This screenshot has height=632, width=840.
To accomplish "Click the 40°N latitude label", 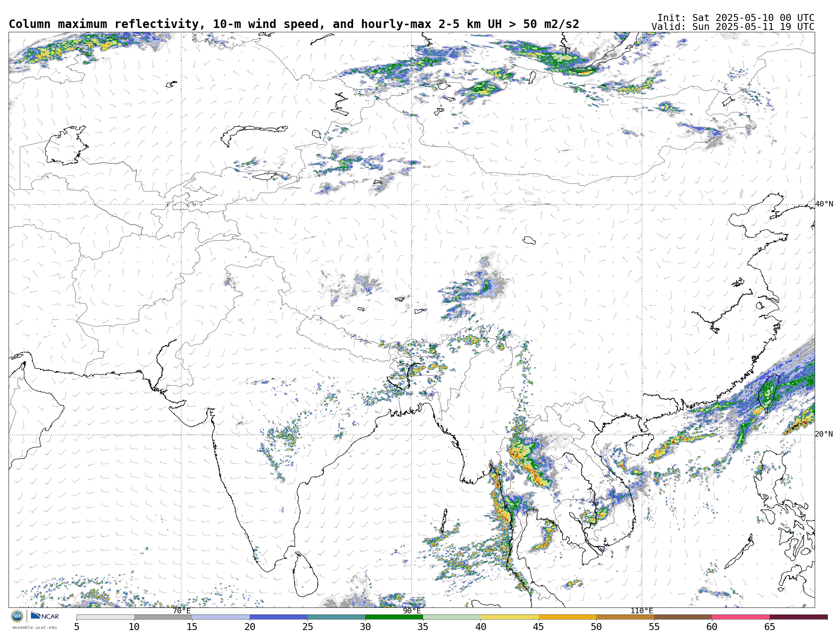I will click(824, 204).
